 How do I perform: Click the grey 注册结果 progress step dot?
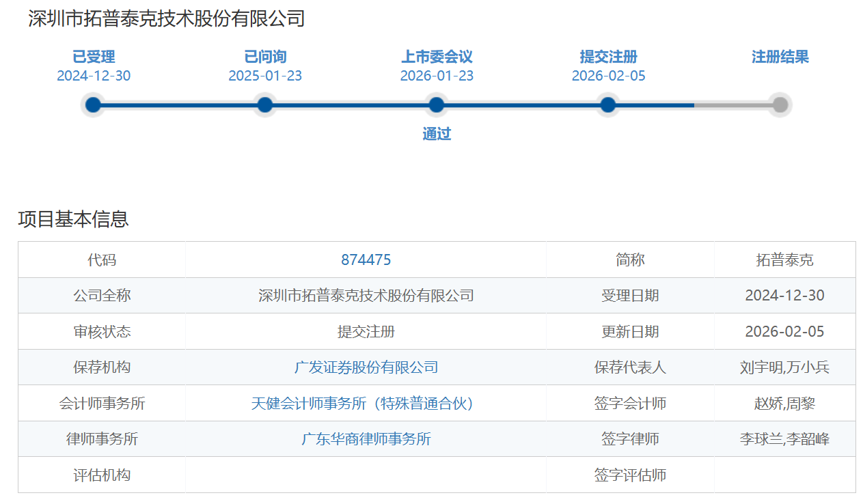click(x=780, y=104)
